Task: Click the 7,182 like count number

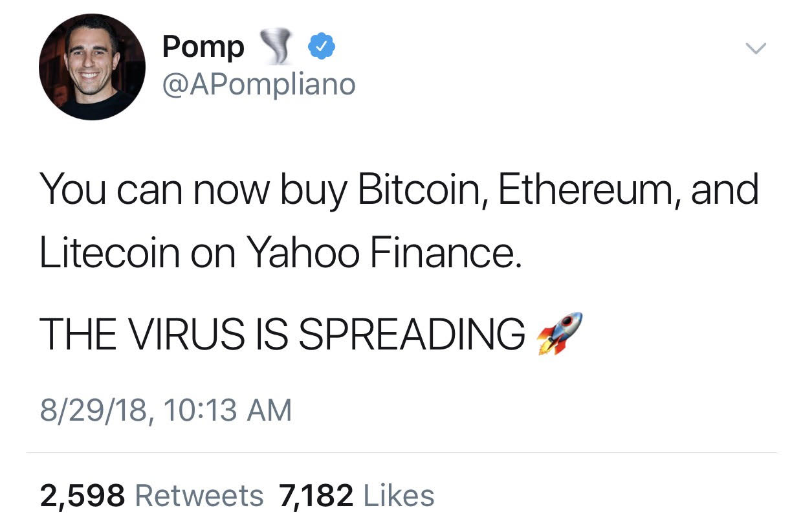Action: coord(316,496)
